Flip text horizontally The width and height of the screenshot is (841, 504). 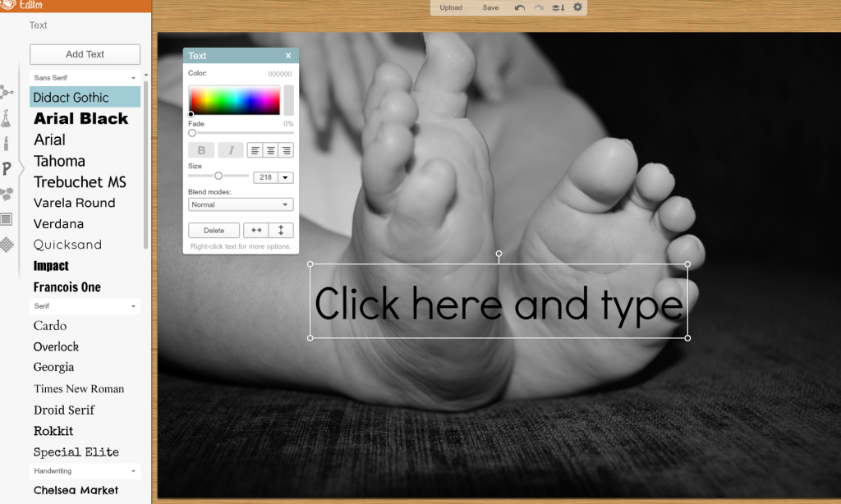tap(255, 231)
